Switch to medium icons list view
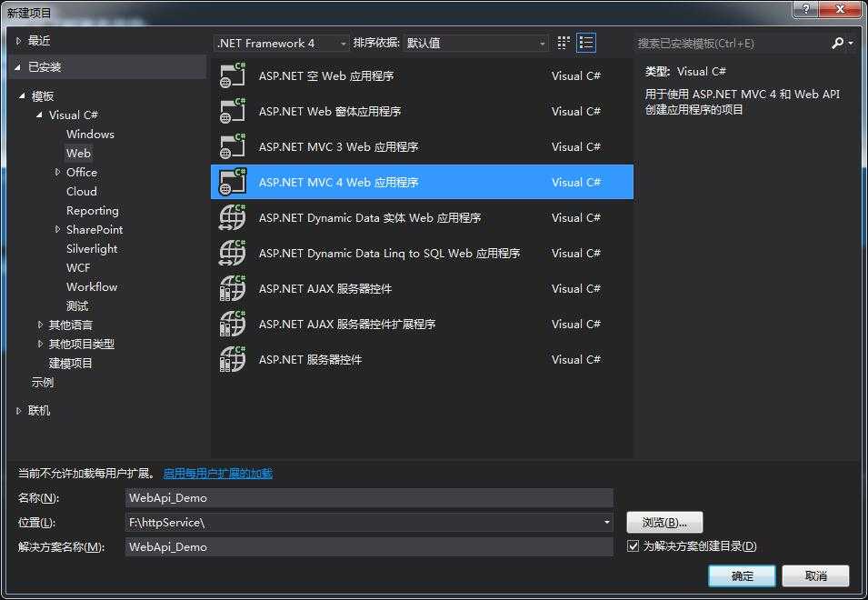Viewport: 868px width, 600px height. point(586,43)
